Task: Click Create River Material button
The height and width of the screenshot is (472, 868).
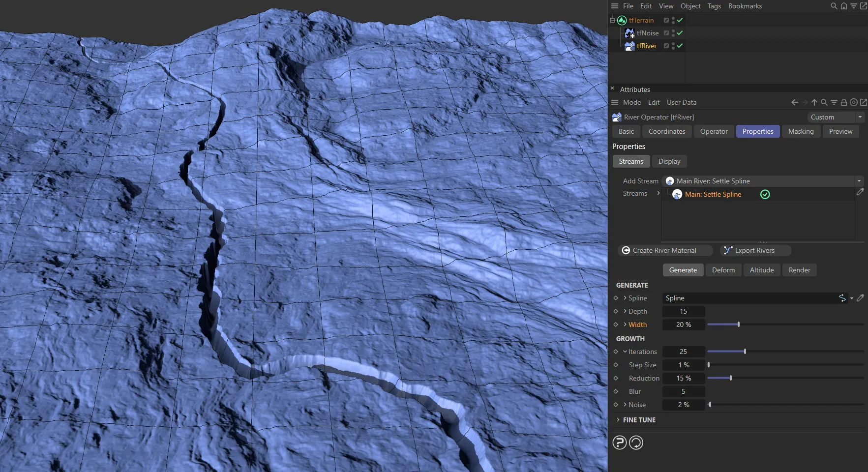Action: coord(664,250)
